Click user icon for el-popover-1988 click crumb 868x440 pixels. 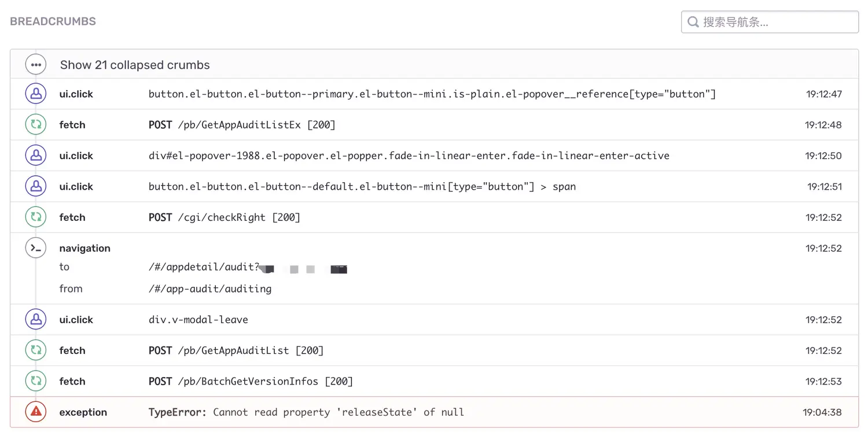point(36,156)
